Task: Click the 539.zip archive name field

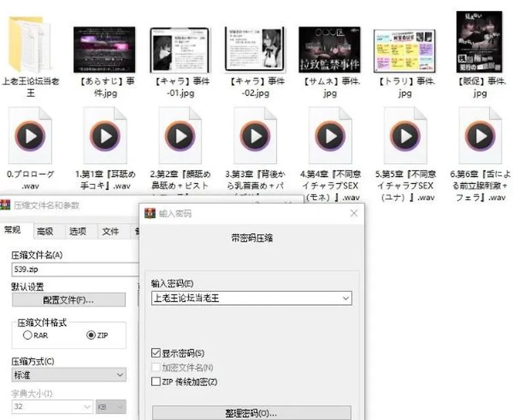Action: point(75,269)
